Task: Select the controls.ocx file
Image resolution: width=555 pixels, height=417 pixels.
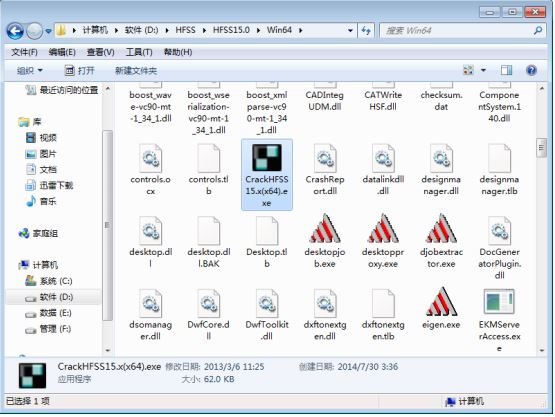Action: (x=150, y=169)
